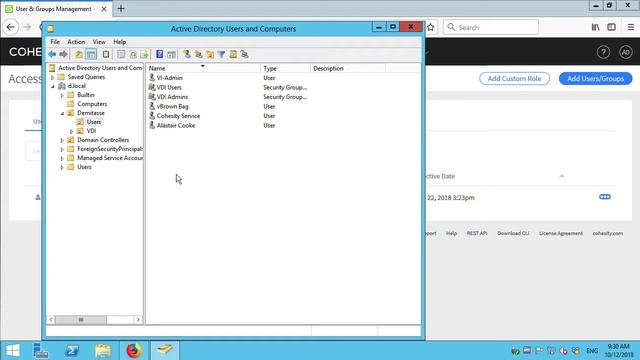The width and height of the screenshot is (640, 360).
Task: Select the Users OU under Demitasse
Action: pyautogui.click(x=93, y=122)
